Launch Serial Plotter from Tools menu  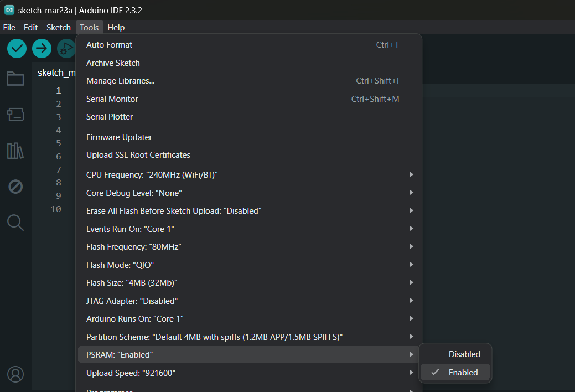pos(248,117)
